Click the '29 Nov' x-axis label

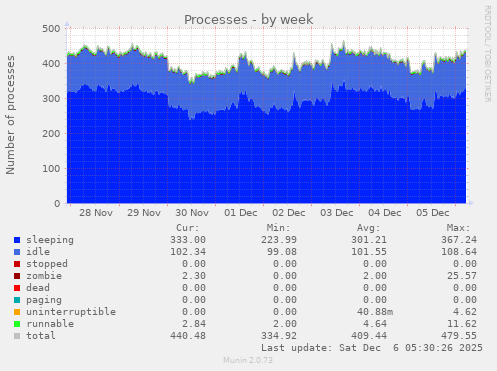tap(144, 213)
